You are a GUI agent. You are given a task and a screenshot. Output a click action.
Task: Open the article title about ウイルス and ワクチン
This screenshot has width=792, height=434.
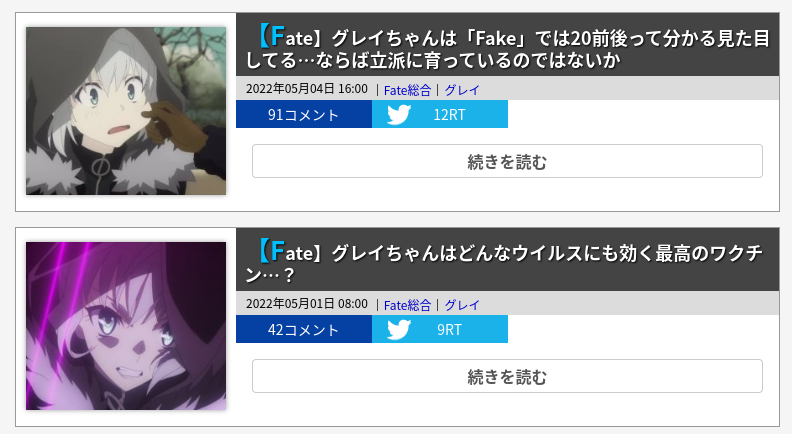(x=508, y=264)
